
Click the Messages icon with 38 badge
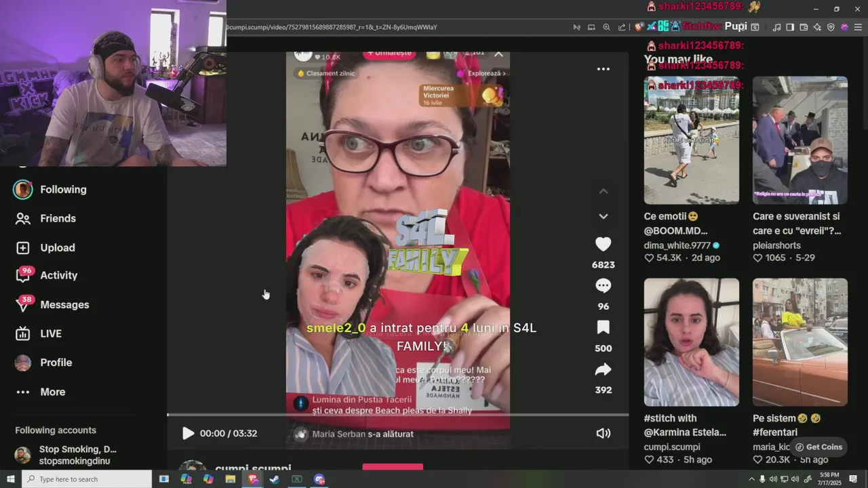(23, 304)
